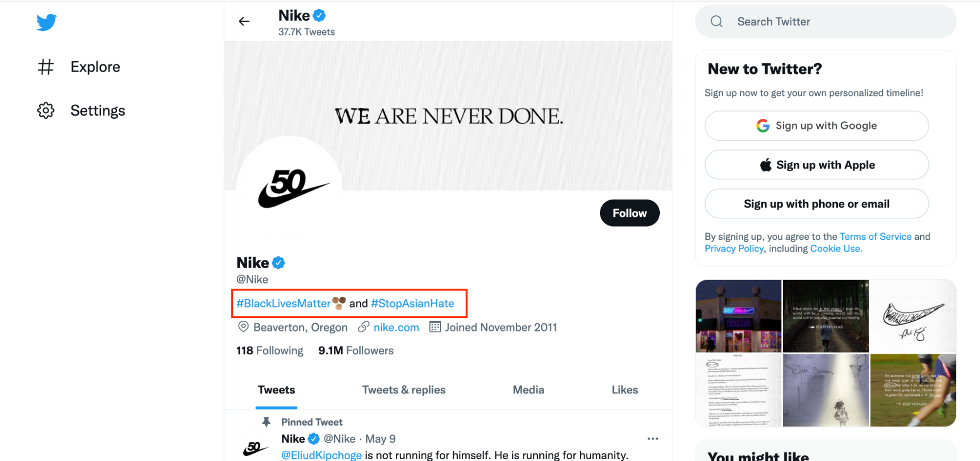This screenshot has width=980, height=461.
Task: Open the nike.com profile link
Action: click(x=396, y=328)
